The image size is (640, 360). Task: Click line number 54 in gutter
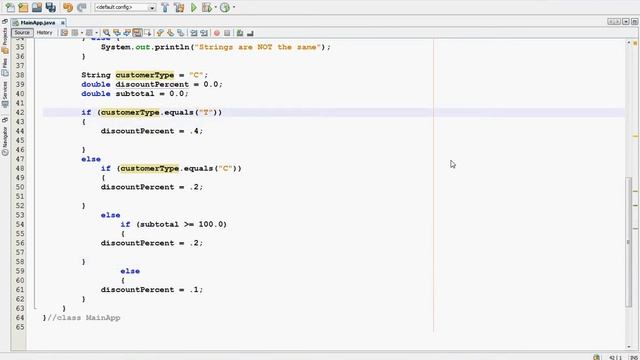tap(20, 224)
